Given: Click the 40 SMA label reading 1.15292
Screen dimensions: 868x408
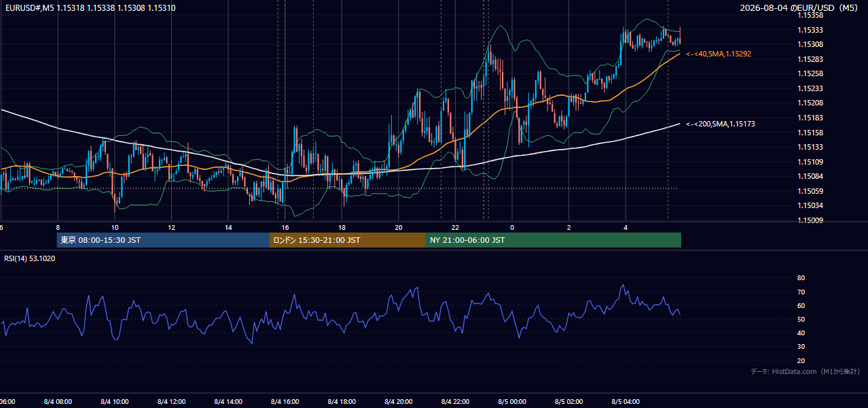Looking at the screenshot, I should tap(719, 54).
